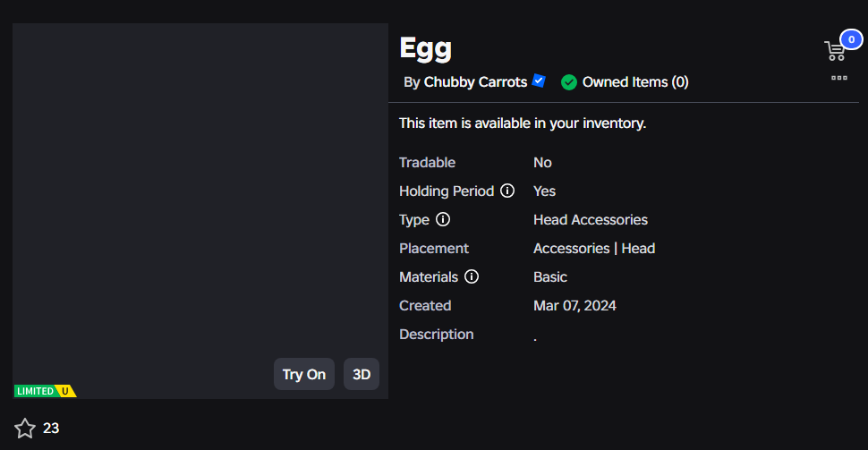This screenshot has width=868, height=450.
Task: Favorite the item with the star icon
Action: click(x=25, y=429)
